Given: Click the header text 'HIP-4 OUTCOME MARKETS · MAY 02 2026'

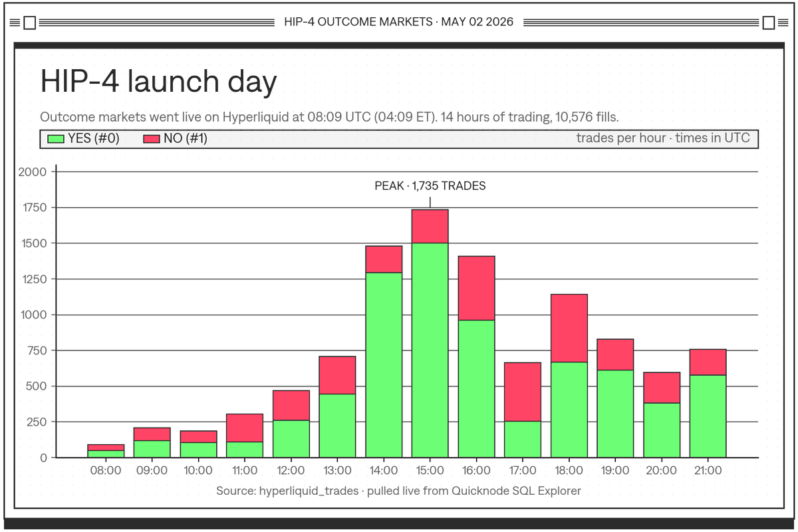Looking at the screenshot, I should 398,22.
